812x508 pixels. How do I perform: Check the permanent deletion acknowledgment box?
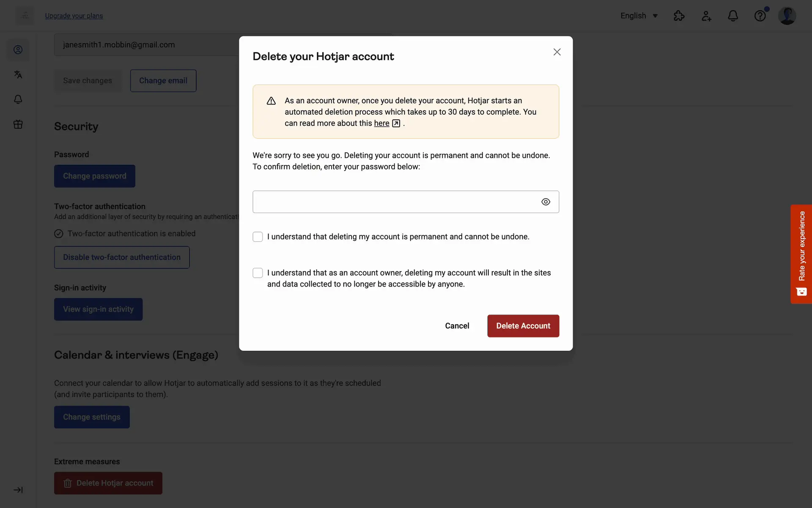coord(258,237)
